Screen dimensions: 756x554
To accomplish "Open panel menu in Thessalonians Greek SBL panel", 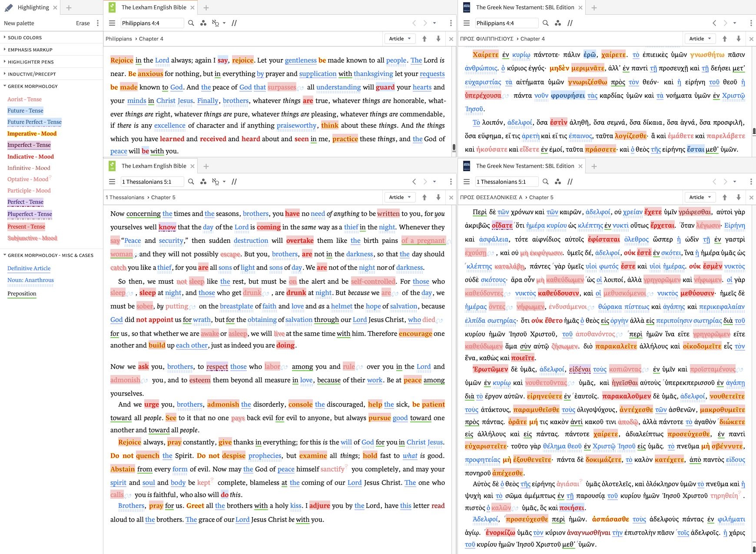I will (x=467, y=182).
